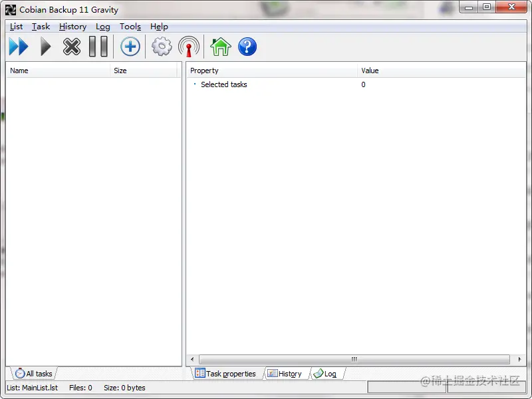Maximize the Cobian Backup window

[x=487, y=7]
